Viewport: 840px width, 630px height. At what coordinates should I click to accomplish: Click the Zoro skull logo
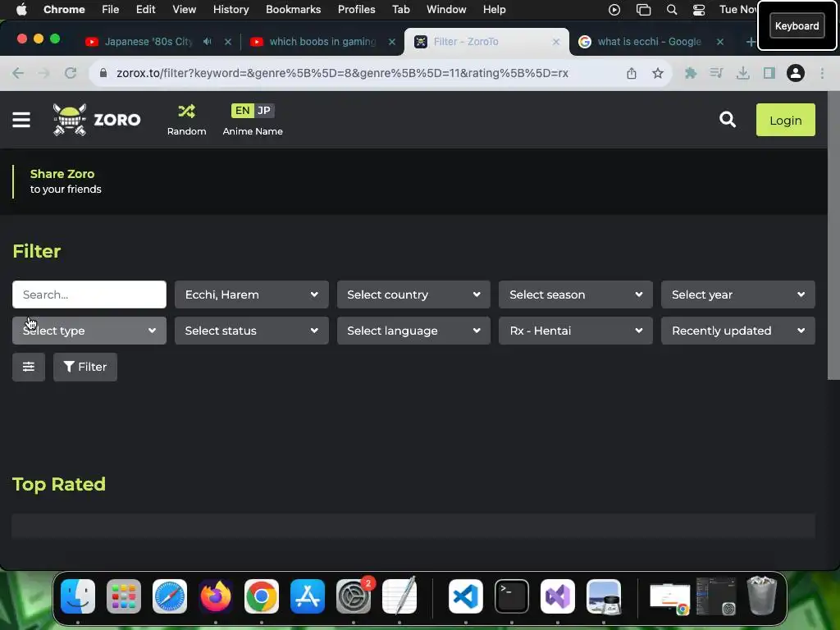(x=70, y=120)
